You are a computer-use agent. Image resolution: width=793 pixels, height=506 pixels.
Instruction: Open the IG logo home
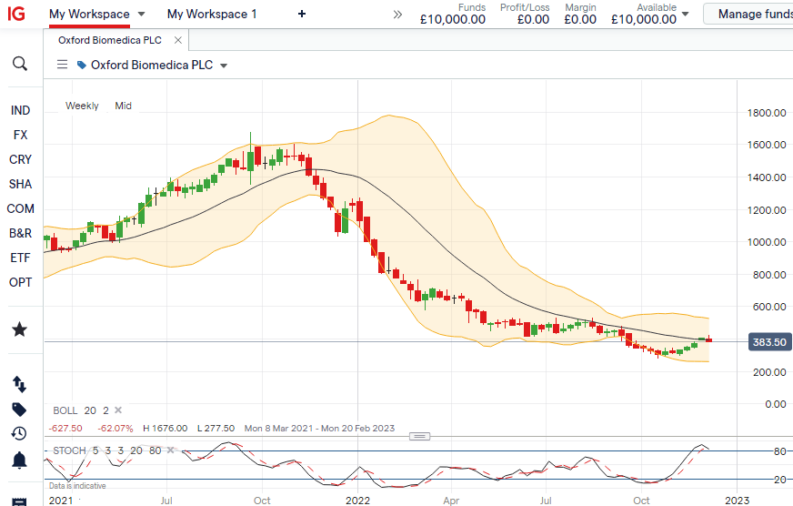pyautogui.click(x=16, y=14)
